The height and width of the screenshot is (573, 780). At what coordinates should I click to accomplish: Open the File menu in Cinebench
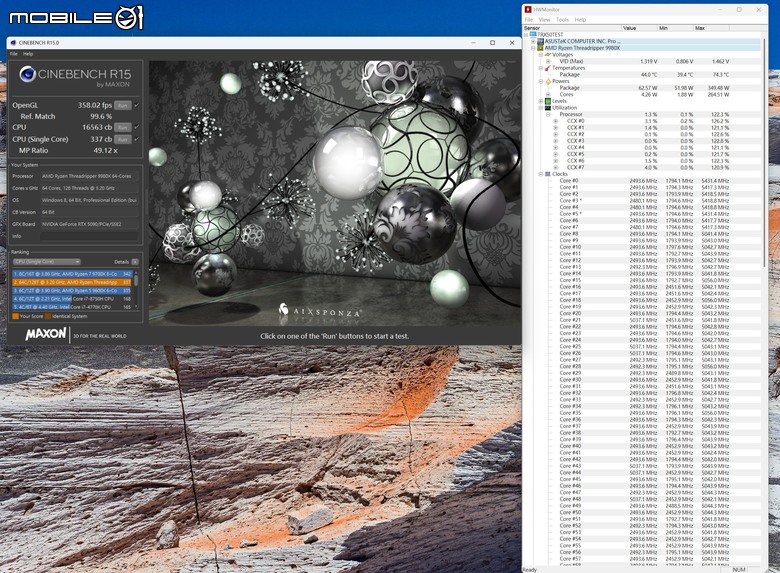(13, 54)
